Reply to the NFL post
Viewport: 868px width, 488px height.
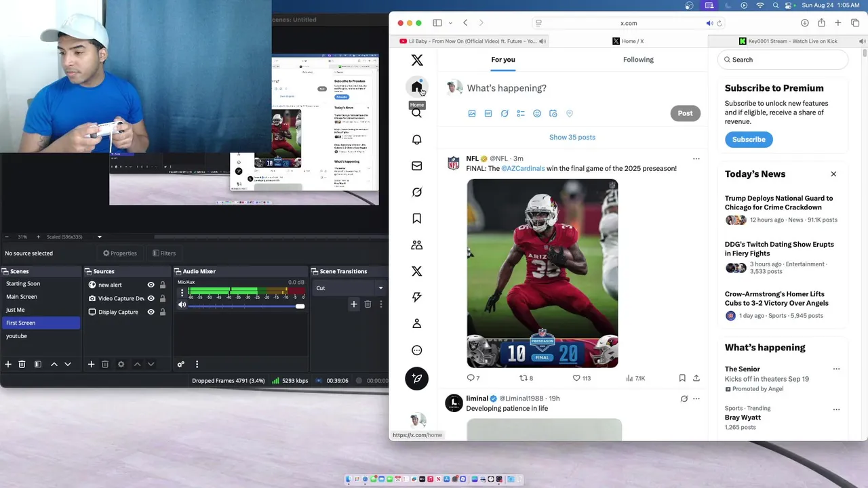point(473,378)
